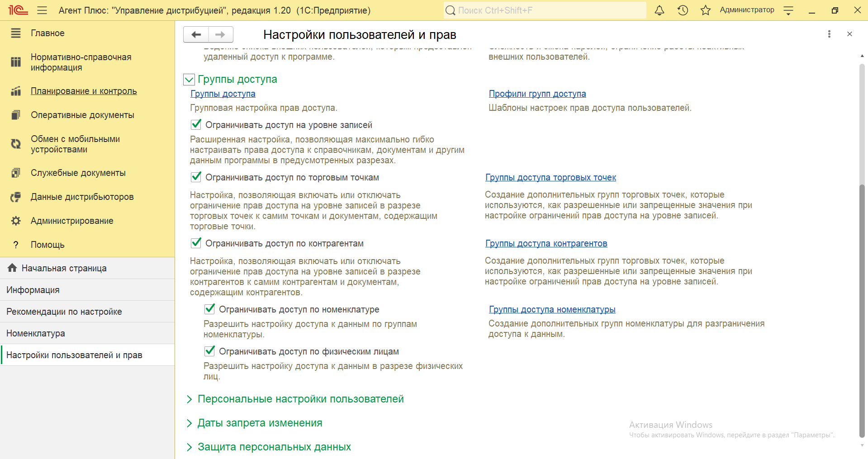Open Оперативные документы section
The width and height of the screenshot is (868, 459).
pyautogui.click(x=82, y=115)
